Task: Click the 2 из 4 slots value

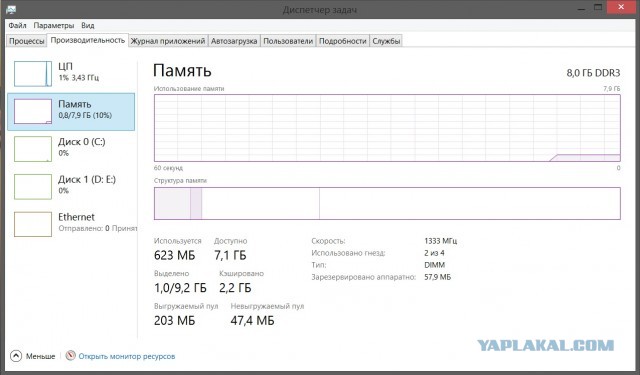Action: click(x=434, y=253)
